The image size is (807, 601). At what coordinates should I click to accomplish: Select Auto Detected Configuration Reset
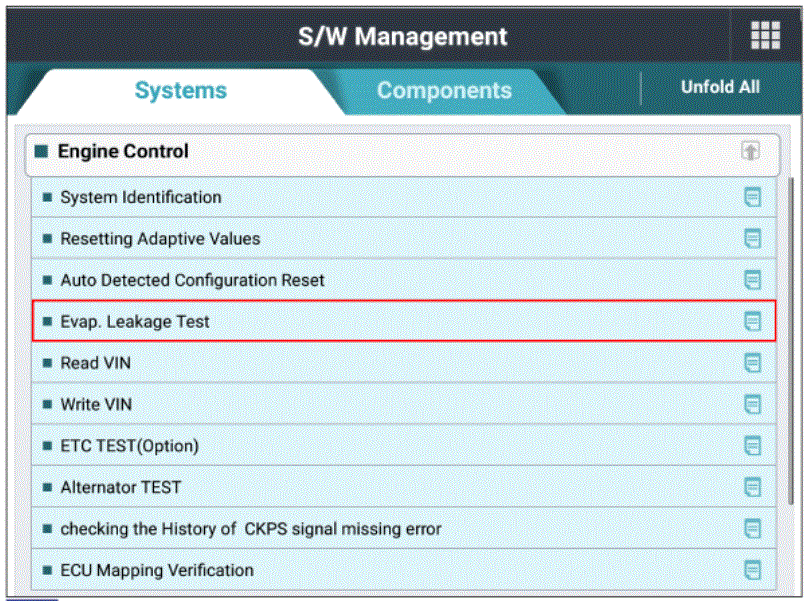[404, 280]
